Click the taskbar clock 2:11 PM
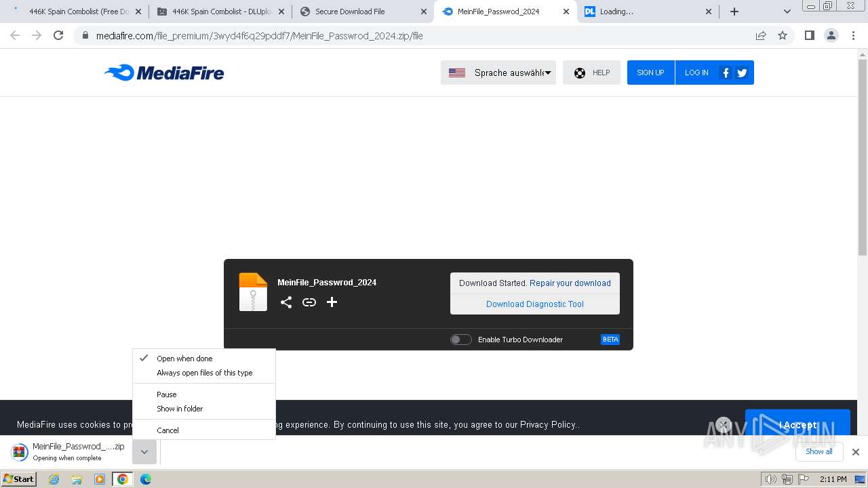Image resolution: width=868 pixels, height=488 pixels. click(833, 479)
